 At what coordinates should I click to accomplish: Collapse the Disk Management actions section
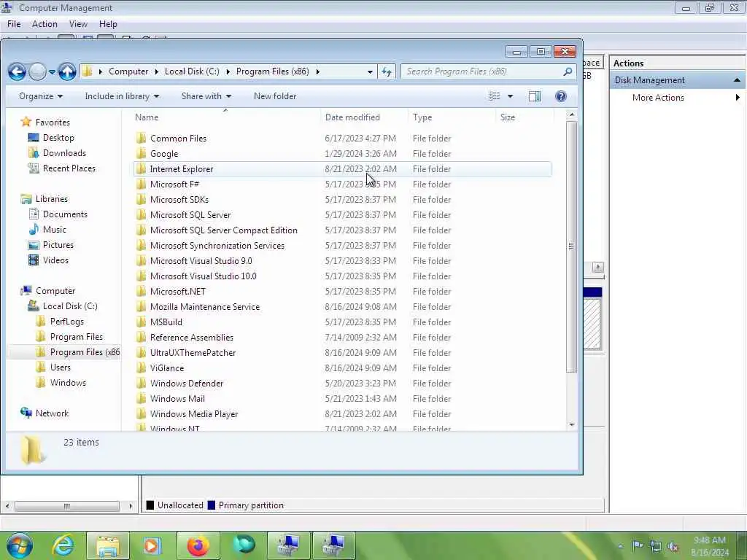click(737, 80)
